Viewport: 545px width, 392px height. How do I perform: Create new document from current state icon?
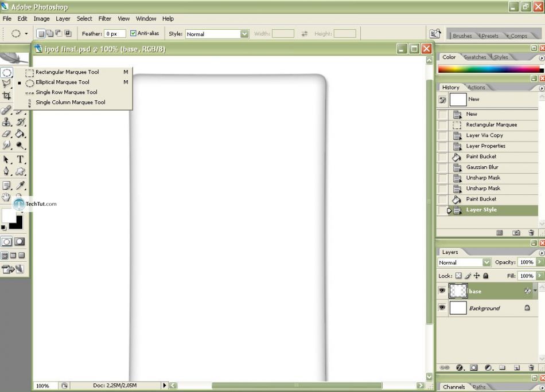pyautogui.click(x=500, y=233)
